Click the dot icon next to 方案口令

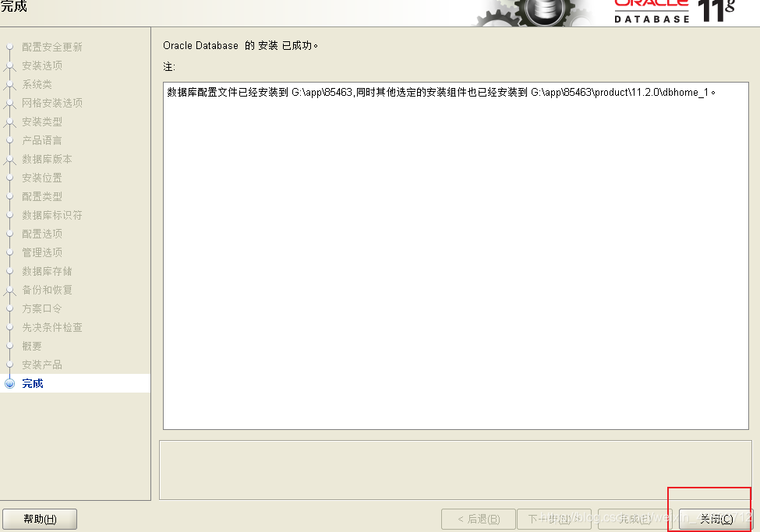pyautogui.click(x=9, y=308)
